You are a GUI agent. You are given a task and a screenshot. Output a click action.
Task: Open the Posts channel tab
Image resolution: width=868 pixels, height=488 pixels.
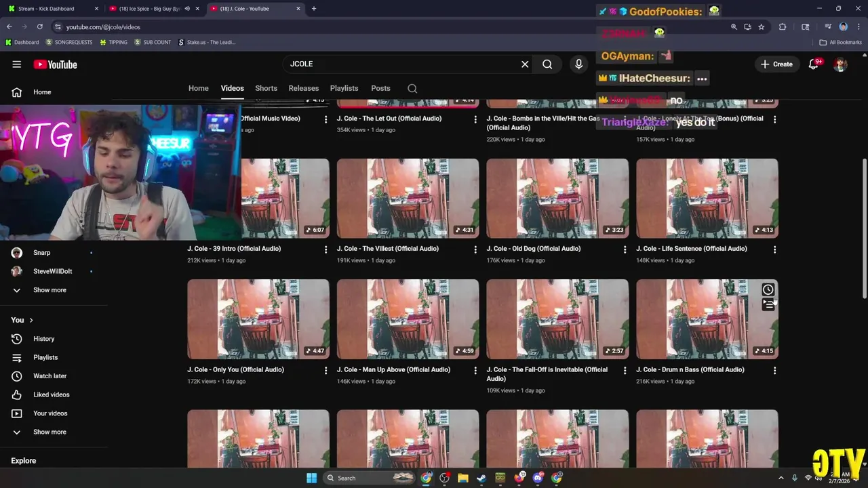click(x=380, y=88)
